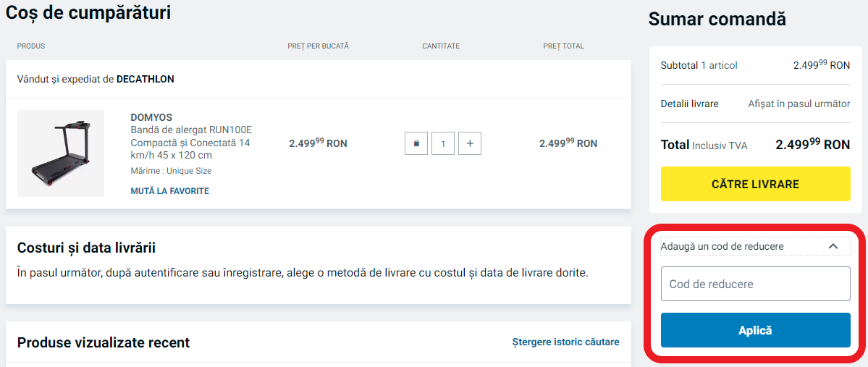Select the CANTITATE column header

click(x=441, y=46)
